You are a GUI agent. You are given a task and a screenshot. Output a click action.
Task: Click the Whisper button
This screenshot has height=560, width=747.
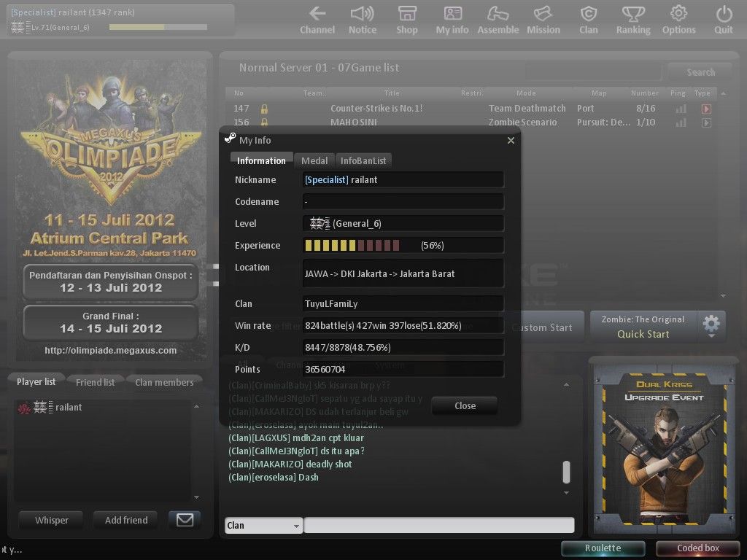52,520
